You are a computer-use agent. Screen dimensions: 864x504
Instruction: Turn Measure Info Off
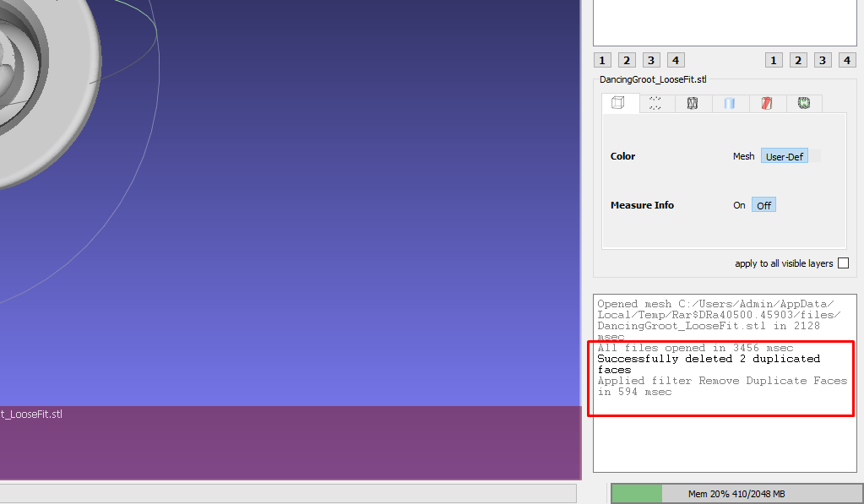[x=763, y=205]
